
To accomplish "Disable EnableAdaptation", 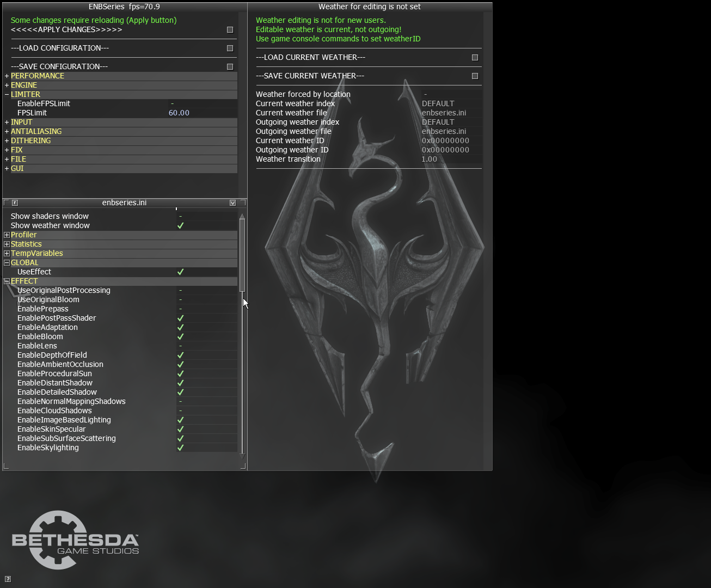I will click(180, 327).
